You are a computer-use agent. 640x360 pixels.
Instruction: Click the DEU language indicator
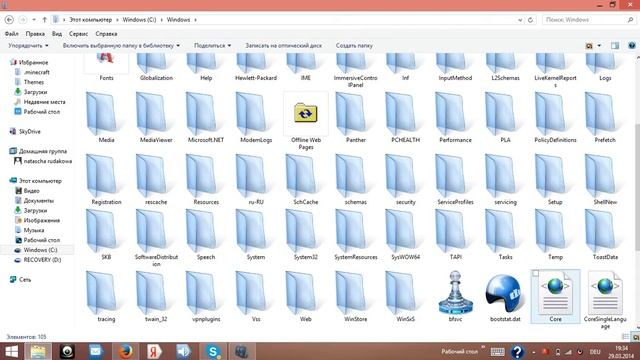pyautogui.click(x=595, y=352)
